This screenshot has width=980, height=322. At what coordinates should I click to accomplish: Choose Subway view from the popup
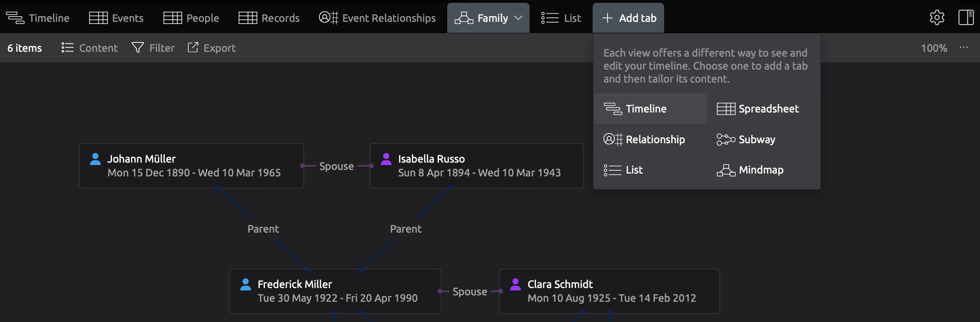click(746, 139)
